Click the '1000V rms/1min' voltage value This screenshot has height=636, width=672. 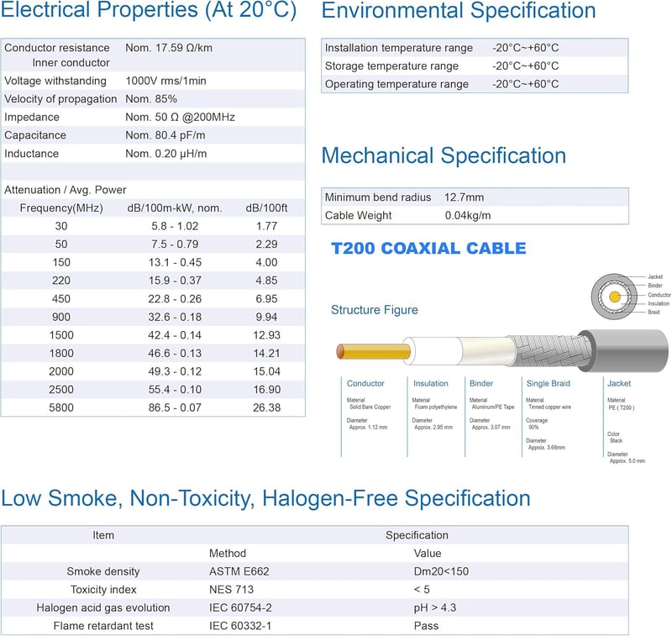tap(165, 81)
